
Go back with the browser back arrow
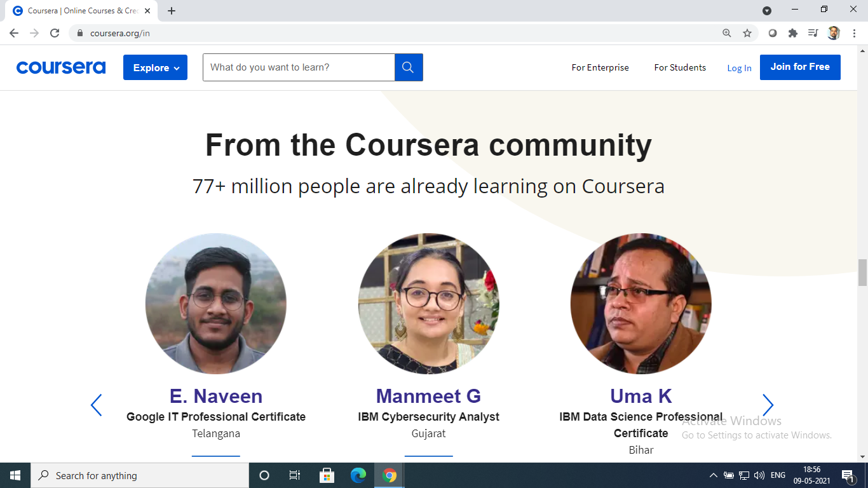[14, 33]
